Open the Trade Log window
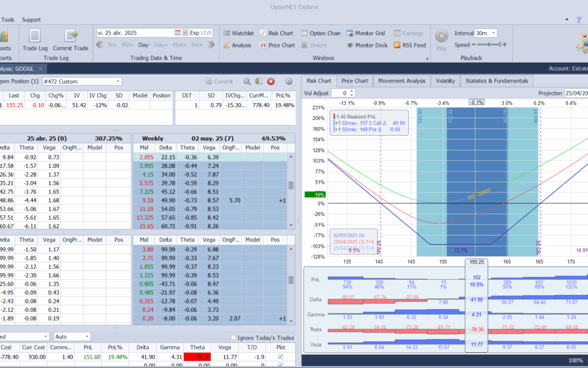588x368 pixels. pos(35,40)
